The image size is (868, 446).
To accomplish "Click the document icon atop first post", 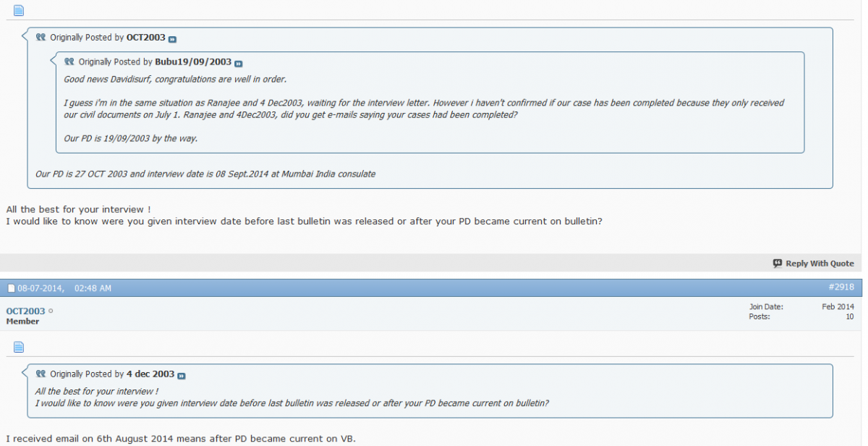I will (19, 10).
